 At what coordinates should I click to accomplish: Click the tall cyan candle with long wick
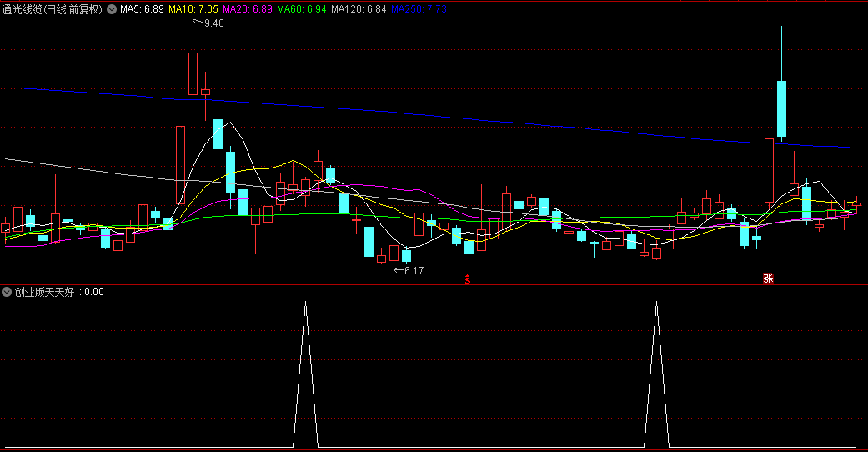tap(781, 108)
